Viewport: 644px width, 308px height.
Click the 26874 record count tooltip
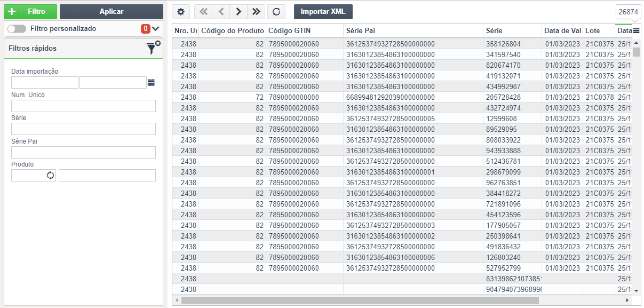click(x=628, y=12)
